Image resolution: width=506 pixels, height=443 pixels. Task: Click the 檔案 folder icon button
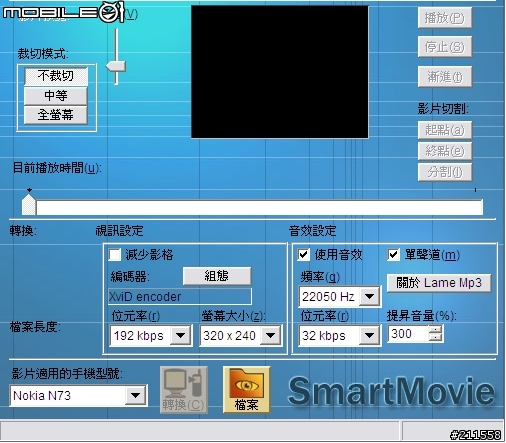point(246,390)
